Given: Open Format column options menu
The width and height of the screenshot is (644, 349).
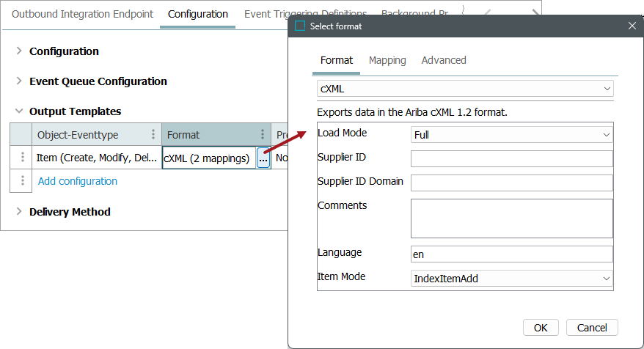Looking at the screenshot, I should [263, 135].
